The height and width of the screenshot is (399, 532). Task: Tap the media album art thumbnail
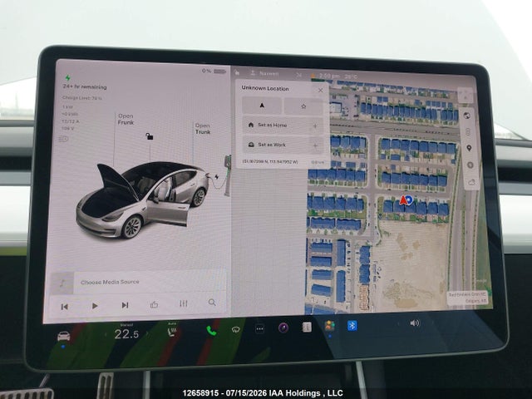point(62,283)
